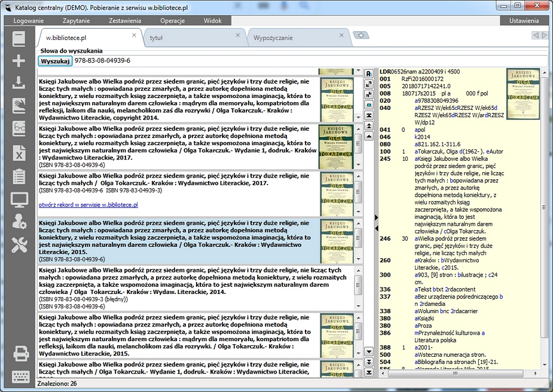Click the wrench and screwdriver tools icon
The image size is (553, 392).
[x=19, y=244]
